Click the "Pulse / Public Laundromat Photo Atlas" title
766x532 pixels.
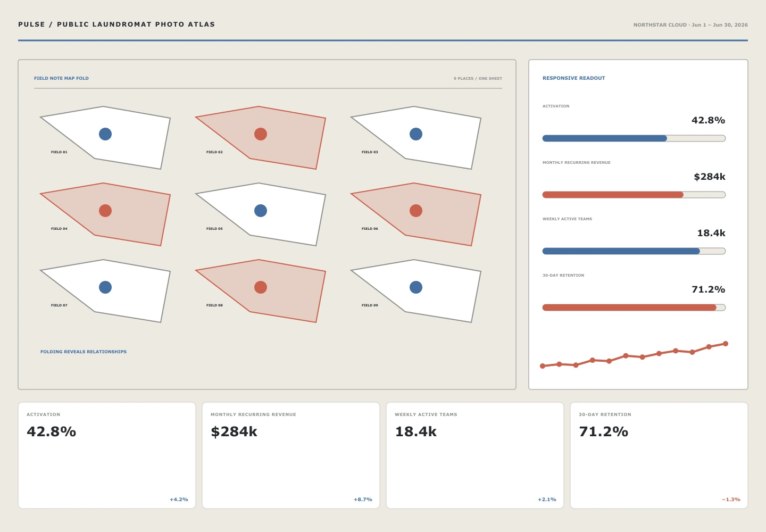(116, 24)
